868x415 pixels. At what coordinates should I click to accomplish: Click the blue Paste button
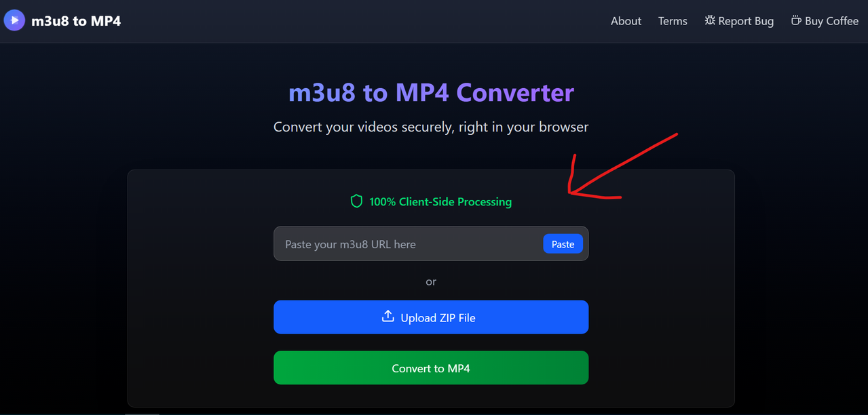coord(563,244)
